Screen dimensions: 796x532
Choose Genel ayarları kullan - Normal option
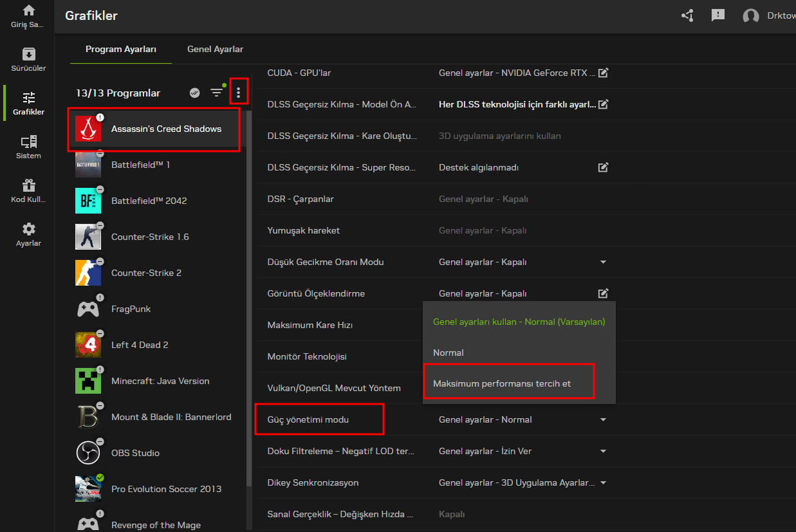point(519,322)
